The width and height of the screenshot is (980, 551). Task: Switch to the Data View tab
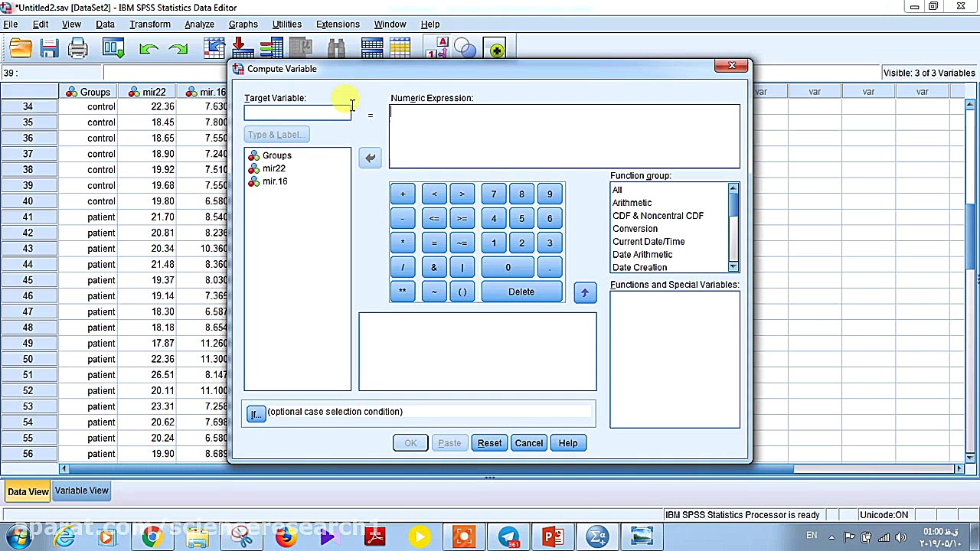coord(28,491)
